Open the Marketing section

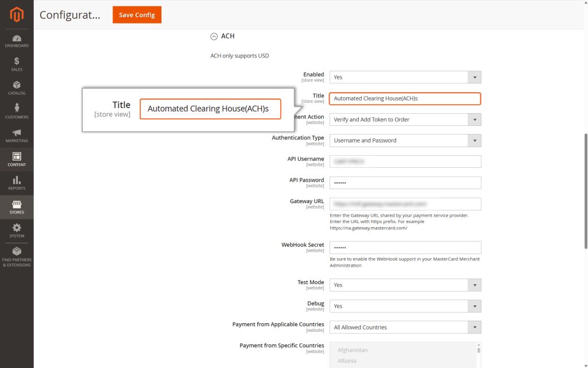click(x=16, y=135)
